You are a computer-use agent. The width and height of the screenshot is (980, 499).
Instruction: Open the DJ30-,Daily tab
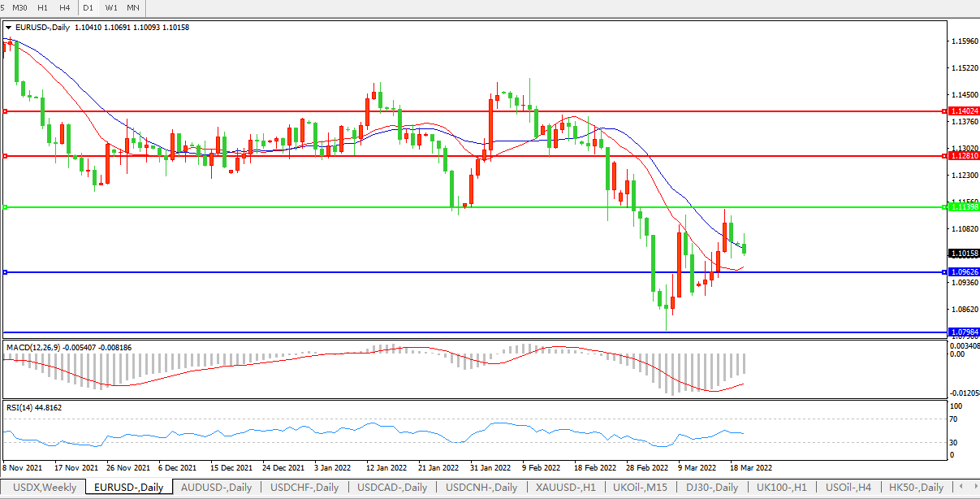coord(712,488)
